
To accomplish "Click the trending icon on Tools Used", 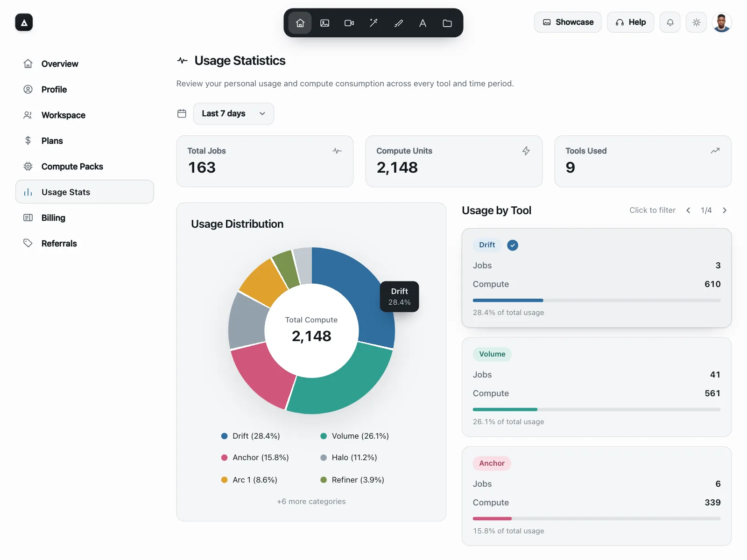I will [x=715, y=151].
